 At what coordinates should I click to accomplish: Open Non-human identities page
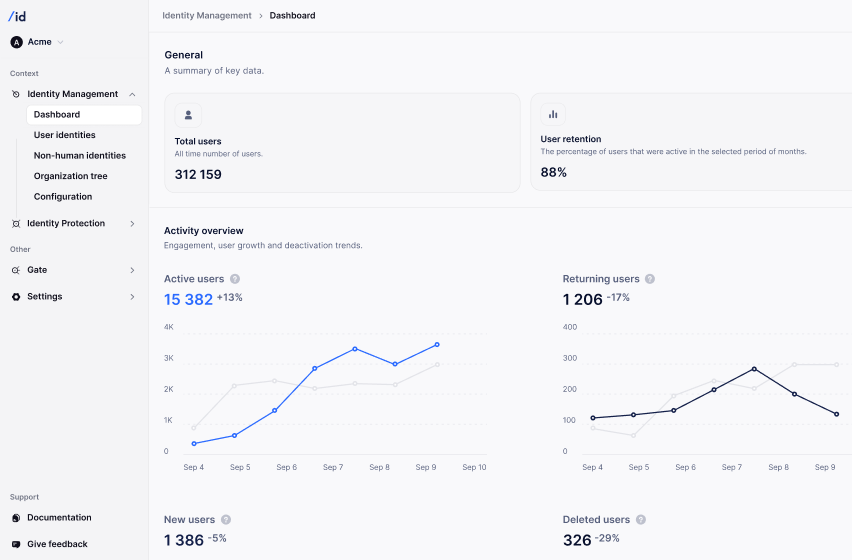[x=80, y=156]
